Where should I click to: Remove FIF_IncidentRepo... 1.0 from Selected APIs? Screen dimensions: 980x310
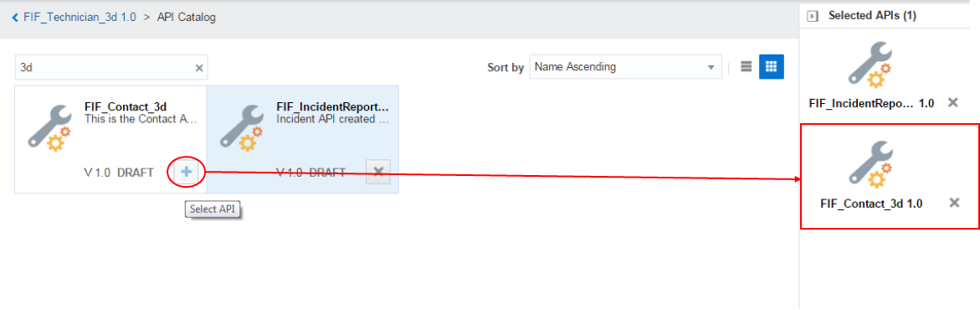(953, 103)
